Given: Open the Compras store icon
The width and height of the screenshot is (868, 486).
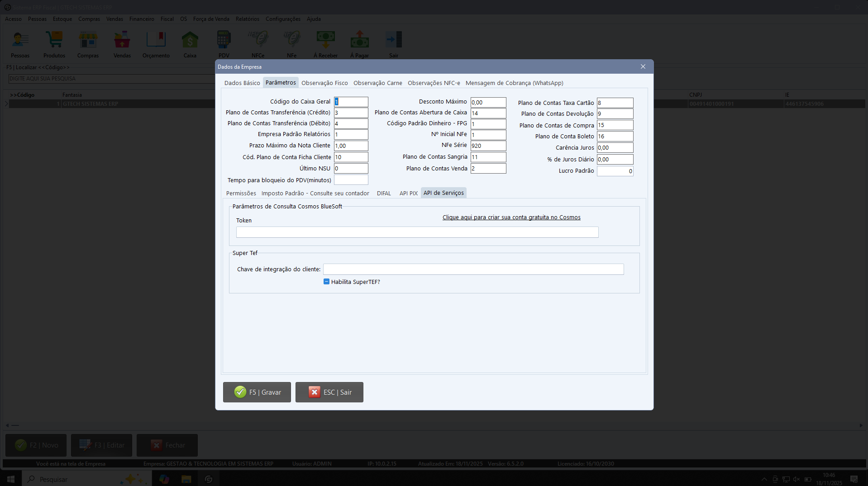Looking at the screenshot, I should (x=88, y=44).
